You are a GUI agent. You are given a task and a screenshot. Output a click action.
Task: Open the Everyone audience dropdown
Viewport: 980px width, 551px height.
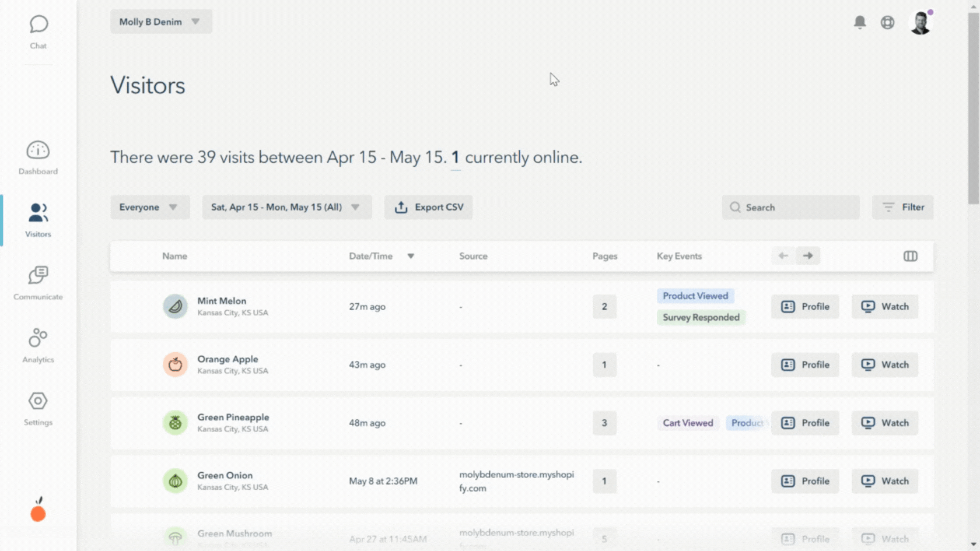pyautogui.click(x=150, y=207)
